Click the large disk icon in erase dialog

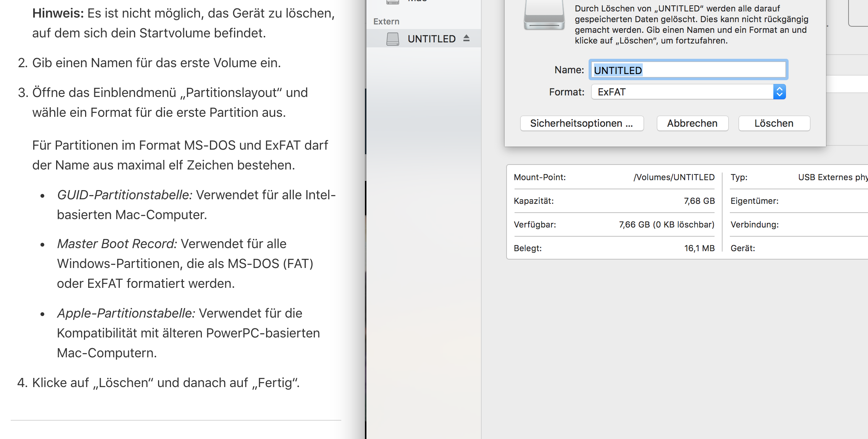[x=544, y=15]
